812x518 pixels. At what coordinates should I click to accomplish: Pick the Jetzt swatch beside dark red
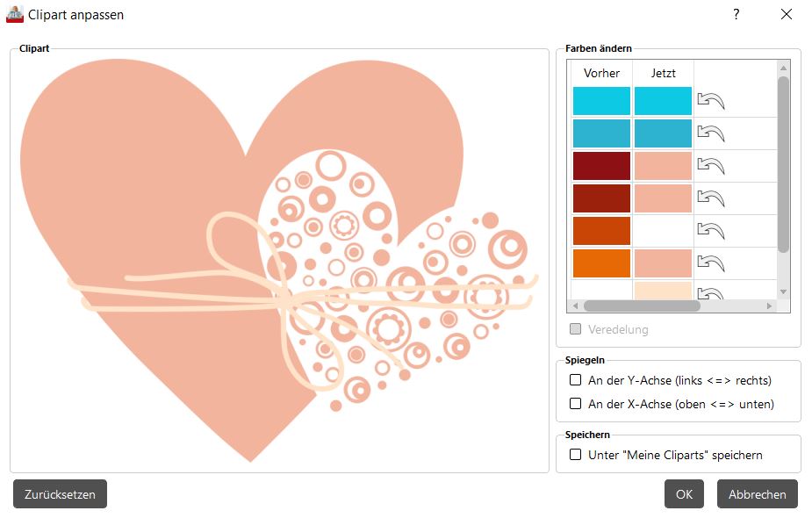[663, 166]
